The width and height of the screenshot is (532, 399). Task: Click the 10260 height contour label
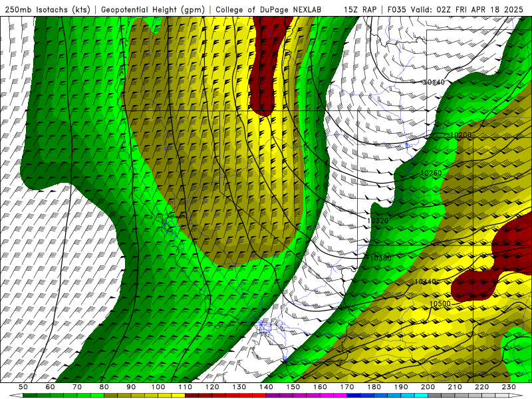[x=432, y=173]
